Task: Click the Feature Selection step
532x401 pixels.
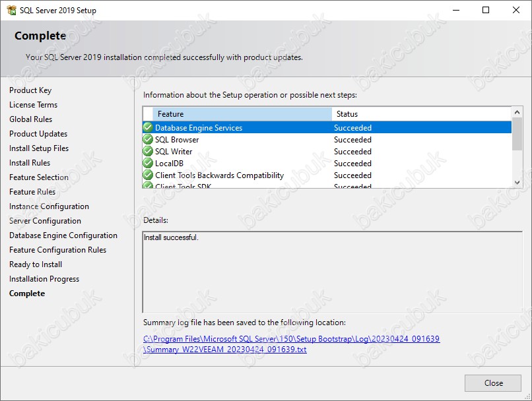Action: pyautogui.click(x=39, y=177)
